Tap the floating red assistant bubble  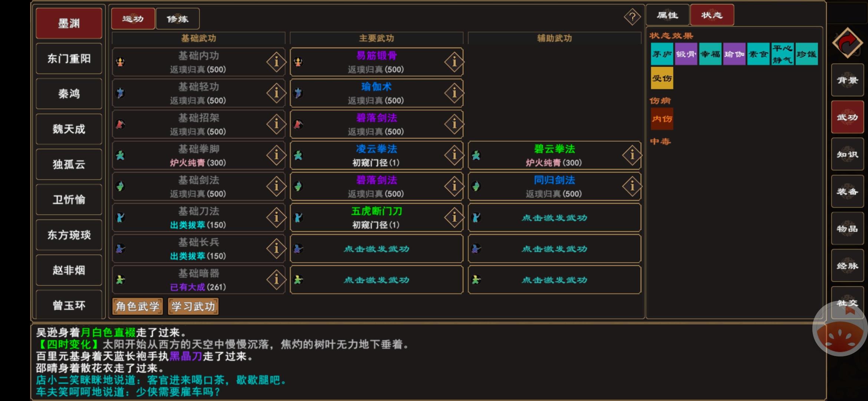[840, 329]
